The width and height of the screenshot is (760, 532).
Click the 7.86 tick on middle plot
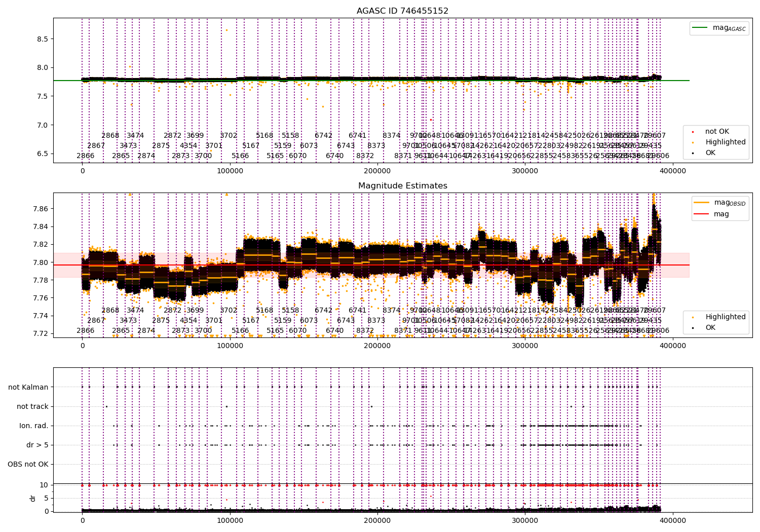click(x=41, y=209)
